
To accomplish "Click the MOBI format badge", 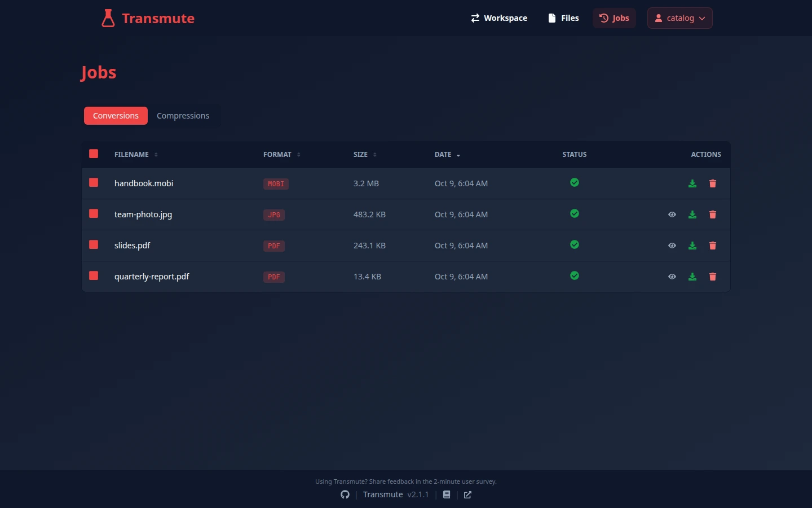I will point(276,184).
